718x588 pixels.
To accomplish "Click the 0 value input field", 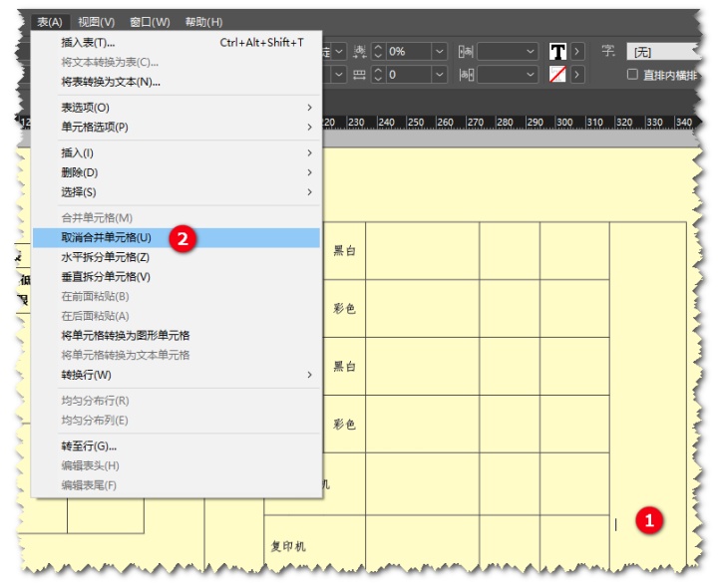I will click(409, 75).
